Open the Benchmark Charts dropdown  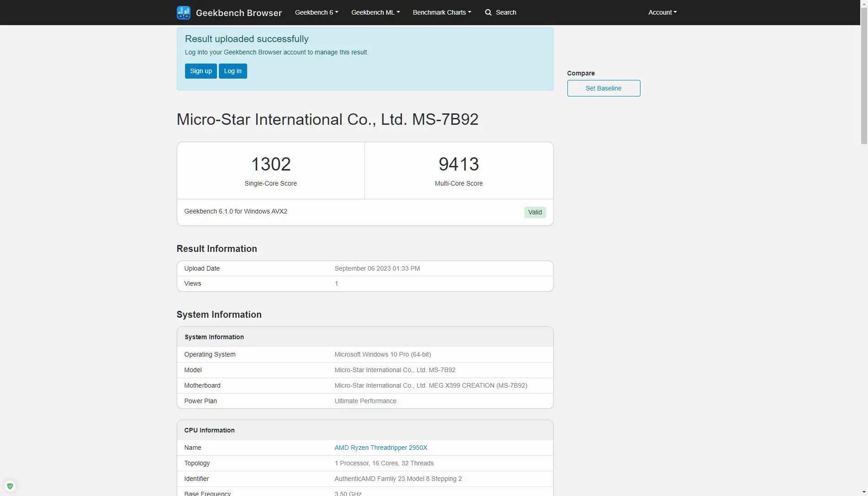point(441,12)
